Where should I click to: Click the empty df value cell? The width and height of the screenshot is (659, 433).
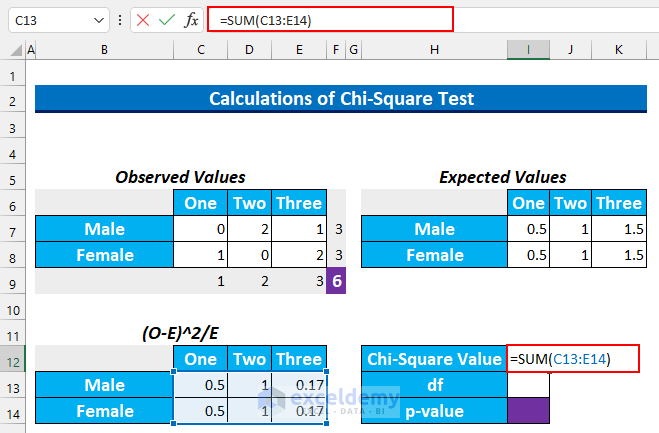(527, 385)
